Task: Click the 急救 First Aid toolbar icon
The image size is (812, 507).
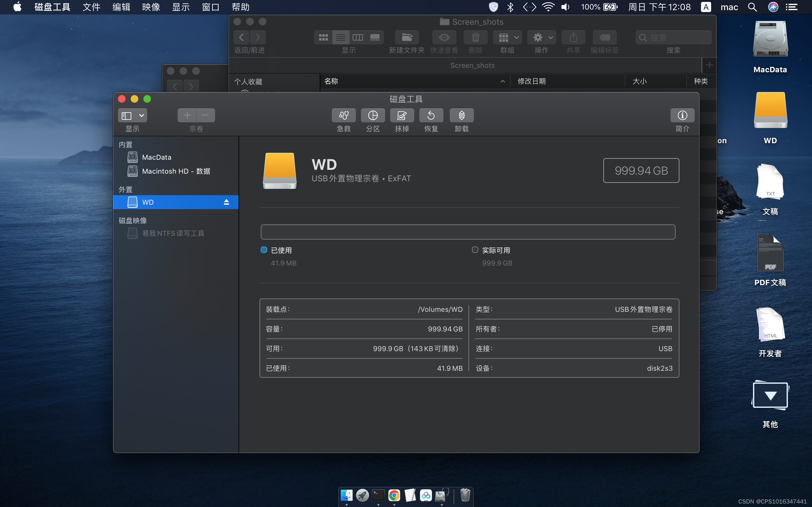Action: point(344,115)
